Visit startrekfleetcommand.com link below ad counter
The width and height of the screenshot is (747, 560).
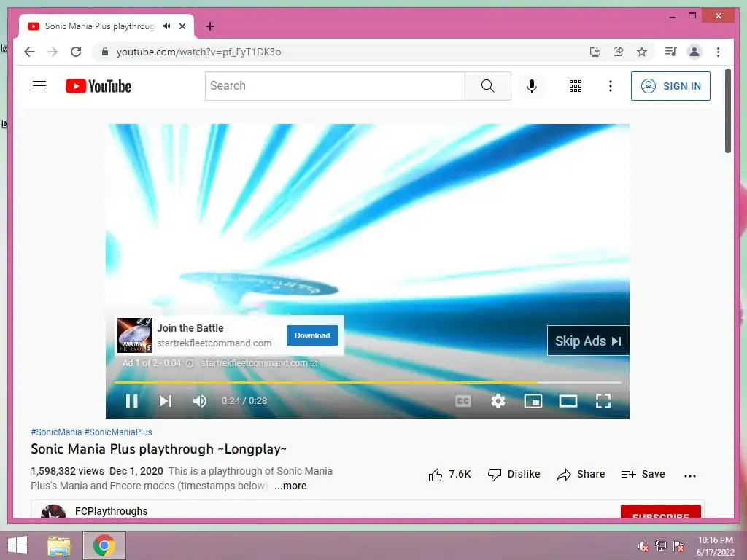pos(259,363)
